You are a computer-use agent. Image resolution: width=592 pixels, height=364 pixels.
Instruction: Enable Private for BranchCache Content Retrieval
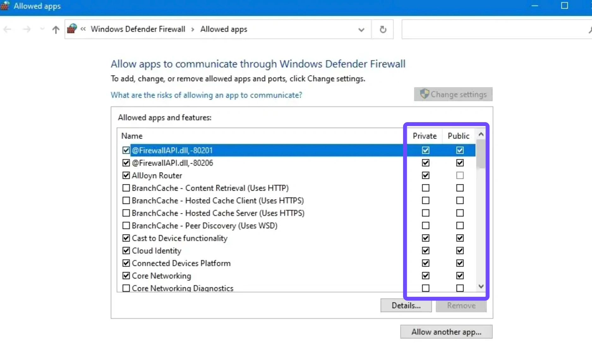click(x=426, y=188)
